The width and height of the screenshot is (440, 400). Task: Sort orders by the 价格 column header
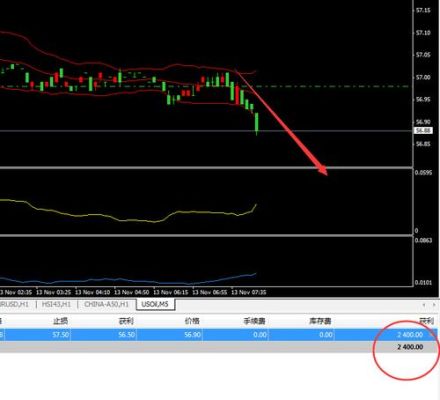[x=192, y=321]
